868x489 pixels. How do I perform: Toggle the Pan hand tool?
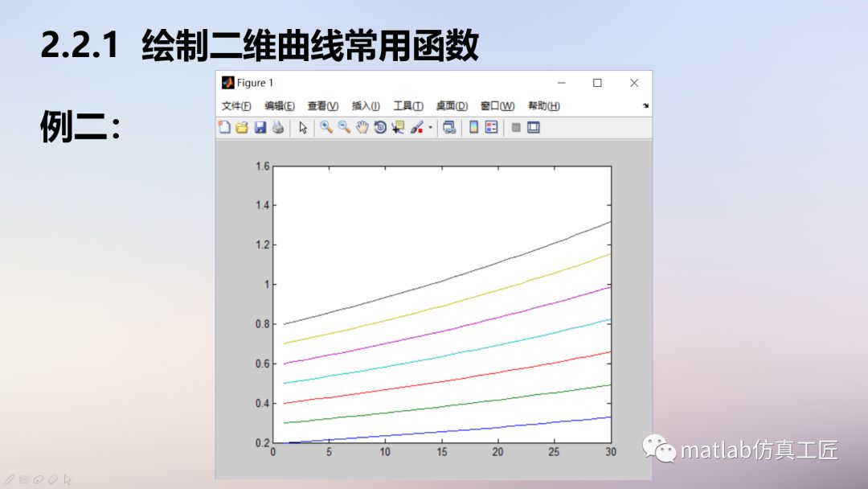point(361,127)
